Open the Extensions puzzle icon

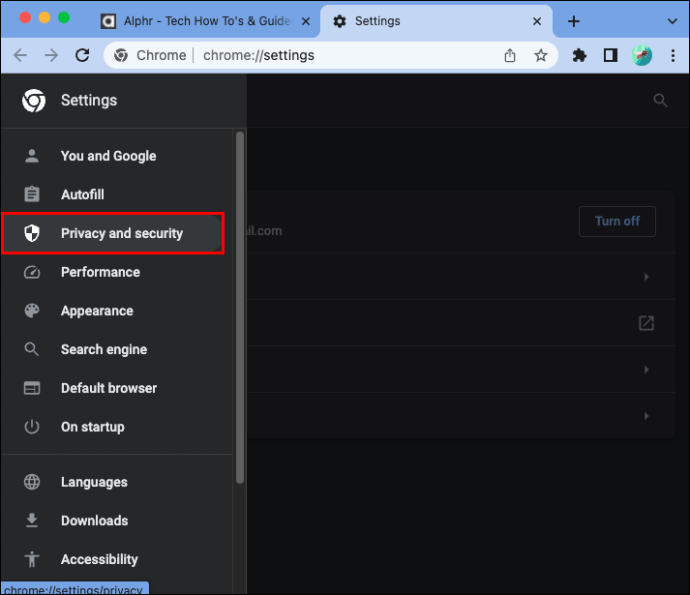pos(579,55)
